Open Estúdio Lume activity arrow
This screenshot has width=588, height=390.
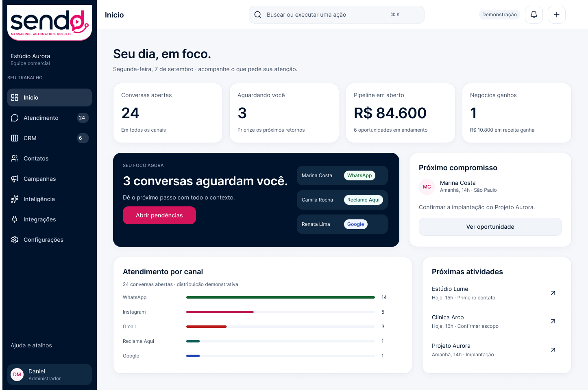tap(553, 293)
